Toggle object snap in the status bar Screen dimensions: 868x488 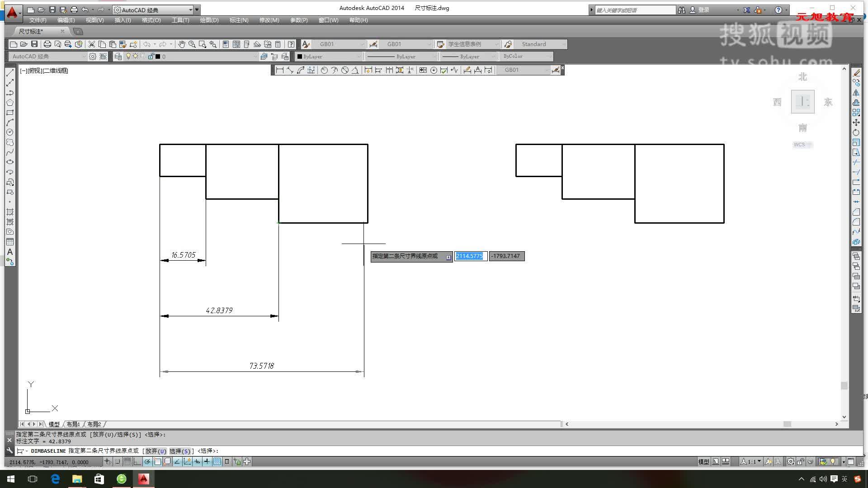pyautogui.click(x=157, y=461)
